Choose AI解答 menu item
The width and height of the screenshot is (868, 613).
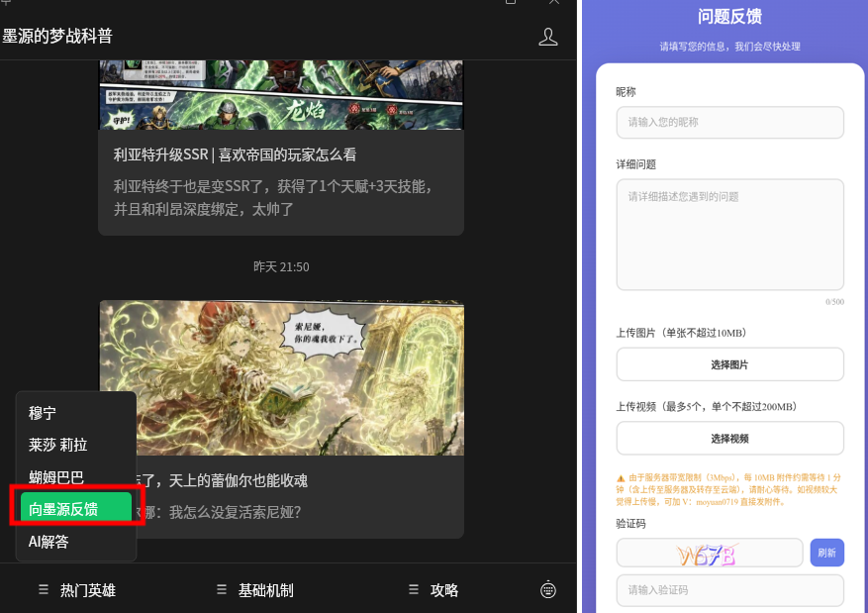[76, 541]
